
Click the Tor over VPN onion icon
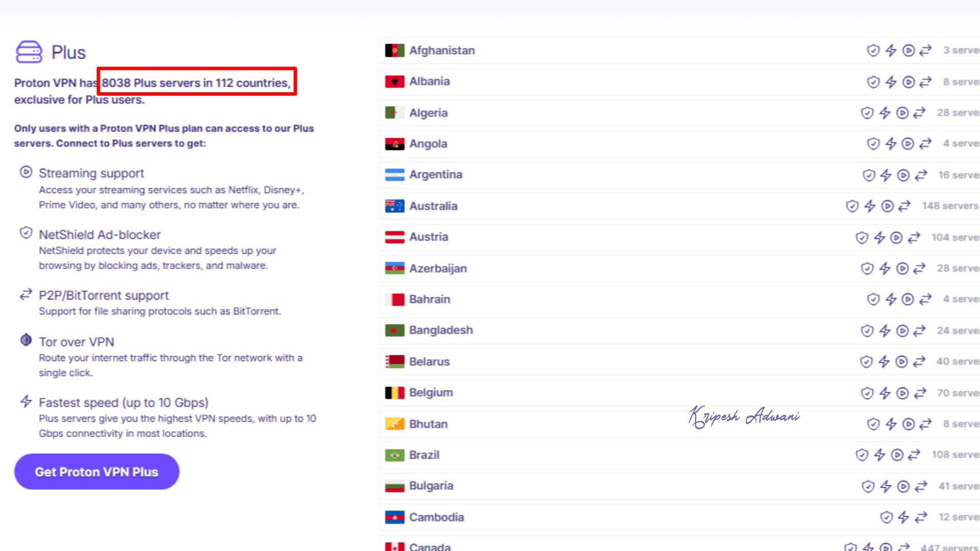click(x=26, y=340)
